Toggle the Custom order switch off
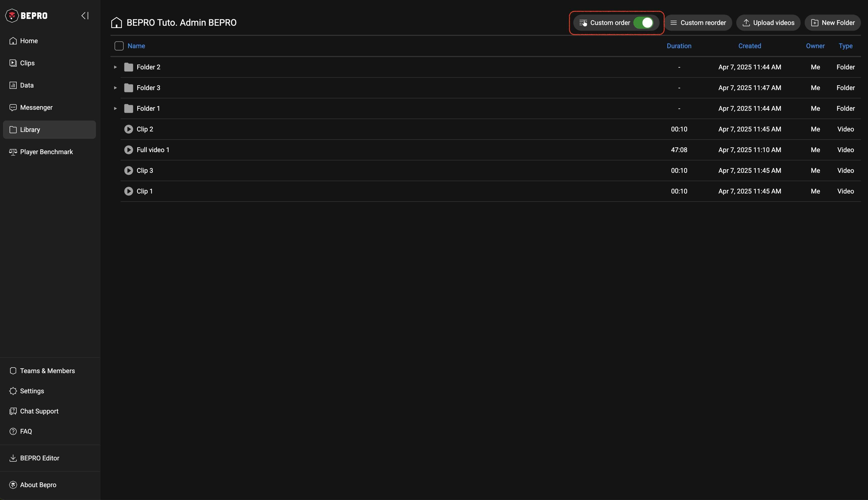The width and height of the screenshot is (868, 500). tap(643, 23)
